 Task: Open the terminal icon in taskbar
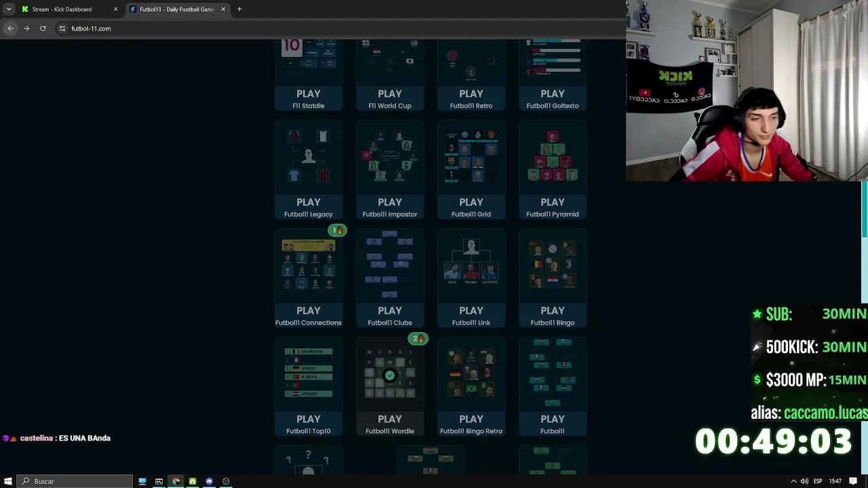point(159,481)
